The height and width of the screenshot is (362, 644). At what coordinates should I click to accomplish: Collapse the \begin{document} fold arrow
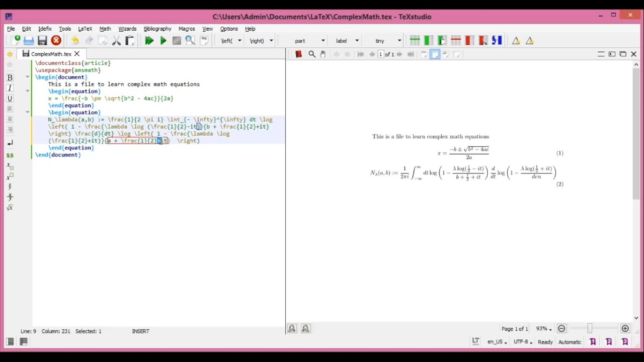28,77
